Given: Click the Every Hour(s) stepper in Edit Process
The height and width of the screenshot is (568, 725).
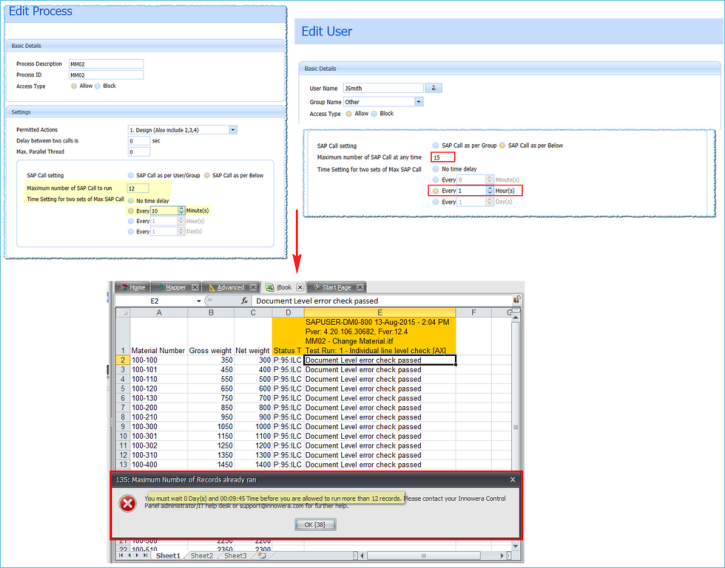Looking at the screenshot, I should pyautogui.click(x=181, y=221).
